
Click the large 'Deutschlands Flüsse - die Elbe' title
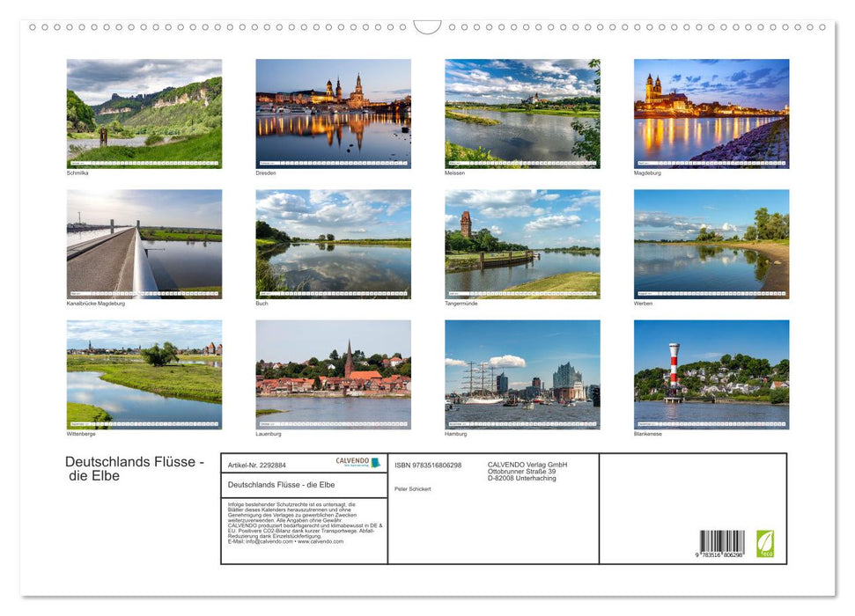[x=135, y=469]
